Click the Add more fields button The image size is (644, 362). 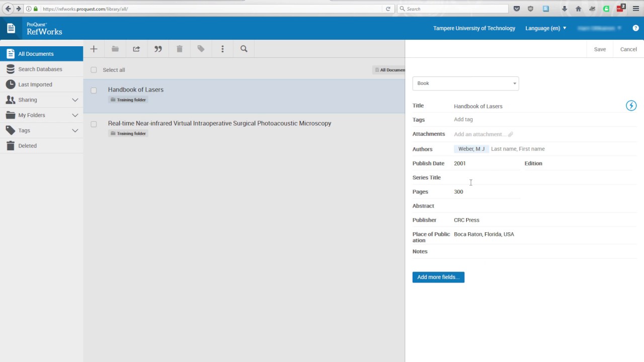(x=438, y=277)
